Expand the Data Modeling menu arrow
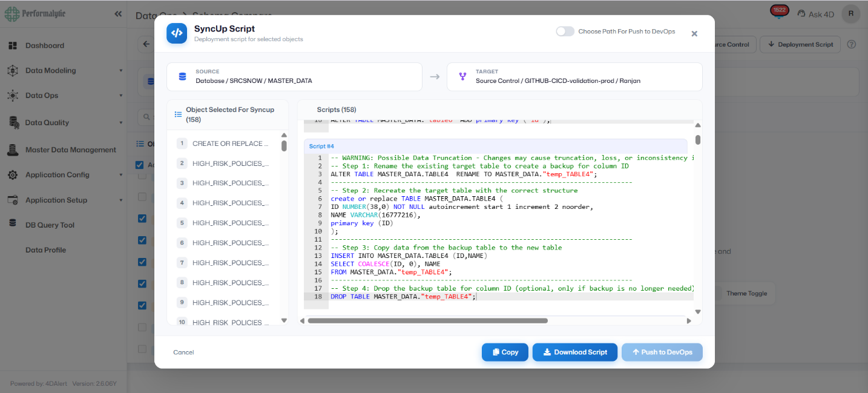Screen dimensions: 868x393 tap(120, 71)
